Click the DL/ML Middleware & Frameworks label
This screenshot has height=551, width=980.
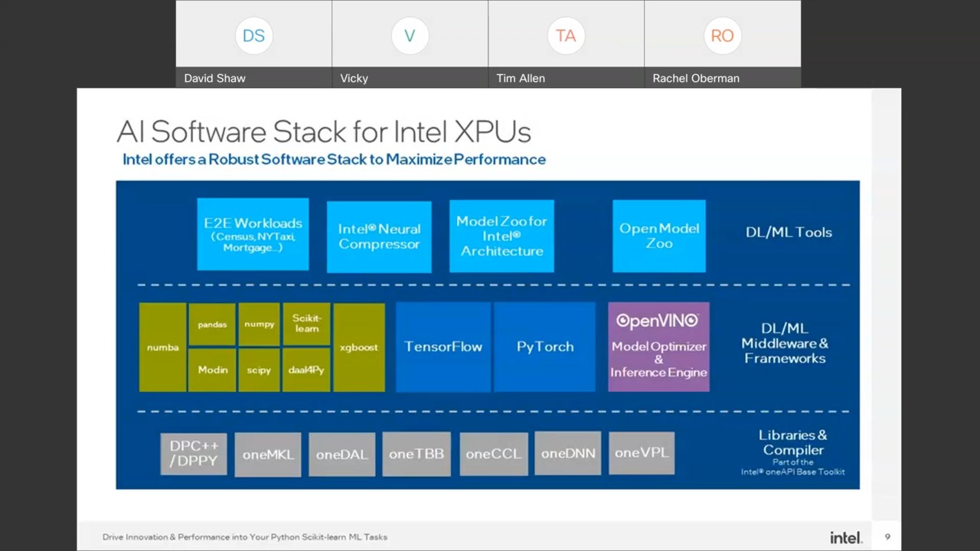pyautogui.click(x=785, y=343)
